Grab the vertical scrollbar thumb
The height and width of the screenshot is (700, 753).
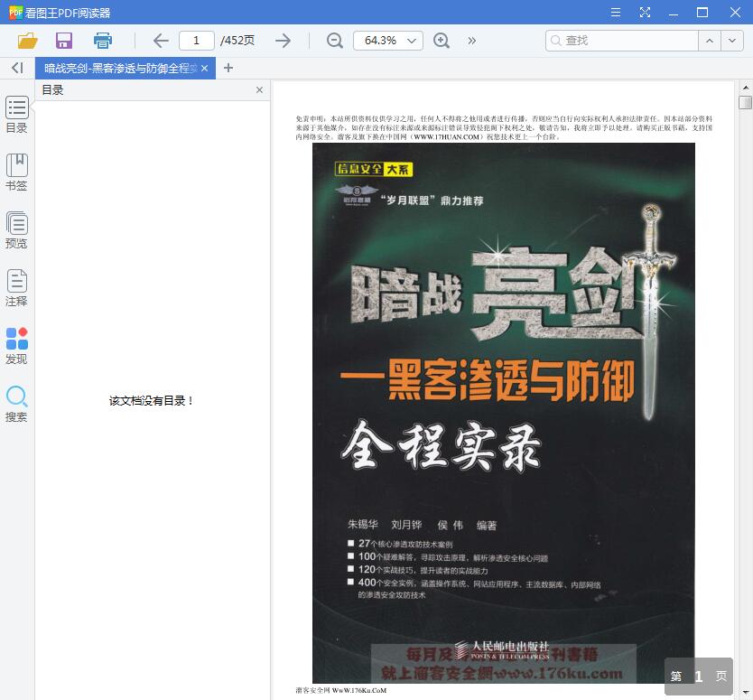coord(745,102)
